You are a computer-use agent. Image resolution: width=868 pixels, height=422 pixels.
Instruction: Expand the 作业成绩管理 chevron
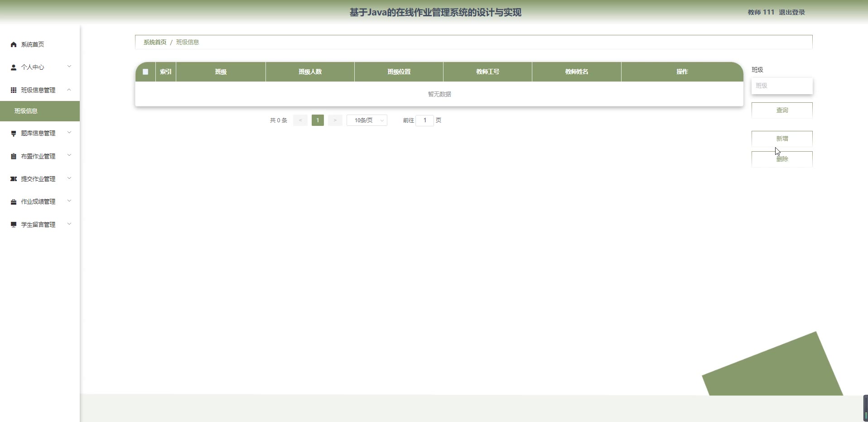[69, 201]
